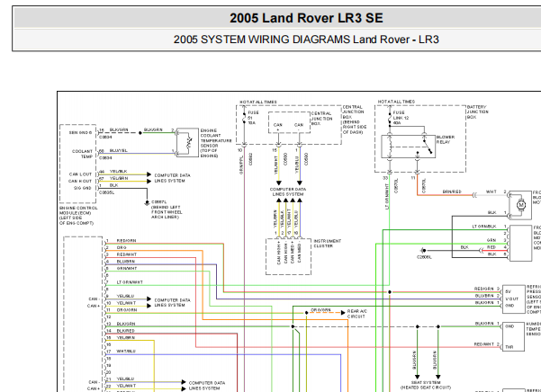Click the blower motor 'M' symbol
The width and height of the screenshot is (541, 392).
pos(521,205)
